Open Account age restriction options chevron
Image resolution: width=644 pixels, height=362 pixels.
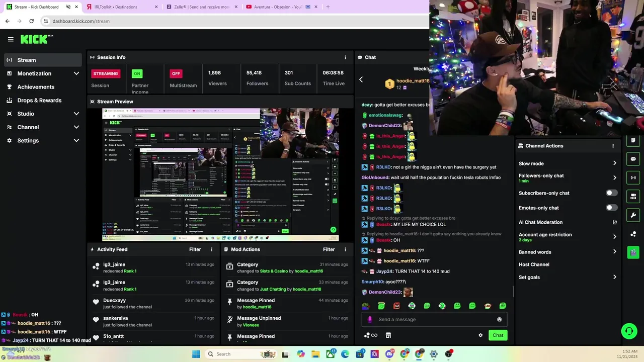click(614, 237)
